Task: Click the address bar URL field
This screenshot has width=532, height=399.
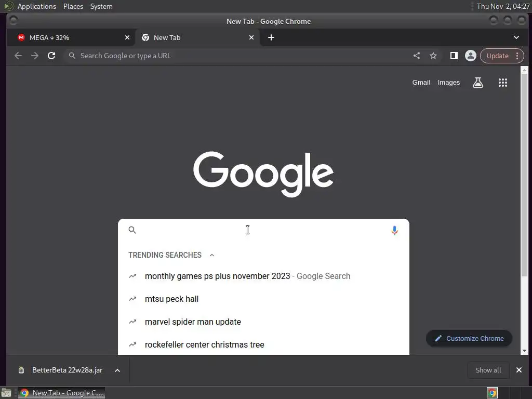Action: point(237,56)
